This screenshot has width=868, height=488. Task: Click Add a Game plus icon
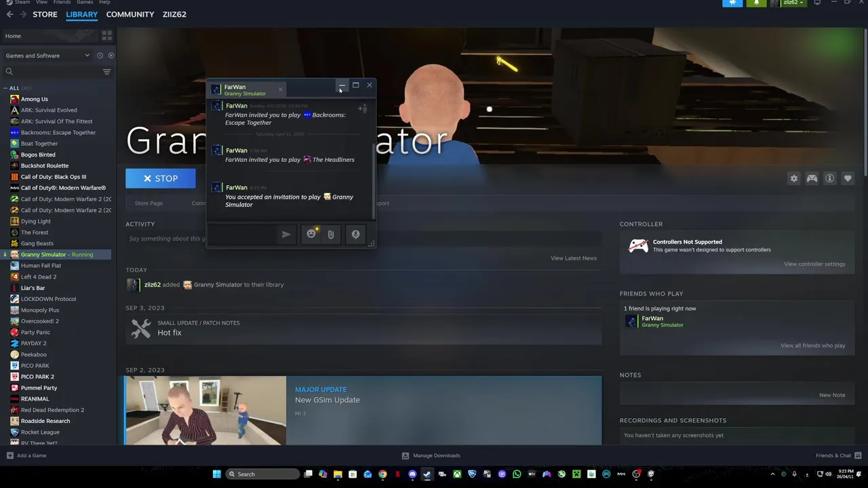coord(9,455)
